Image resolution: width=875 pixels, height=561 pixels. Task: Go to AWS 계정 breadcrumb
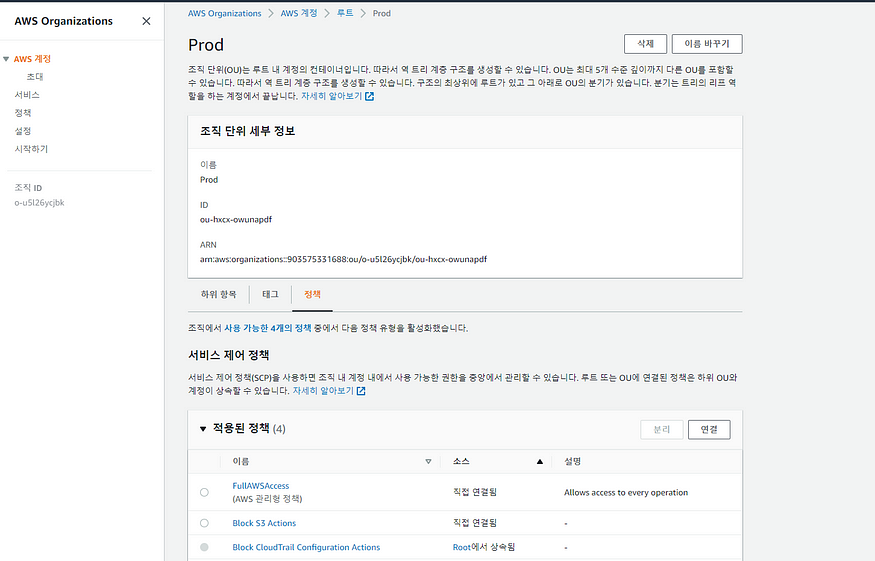pyautogui.click(x=299, y=13)
